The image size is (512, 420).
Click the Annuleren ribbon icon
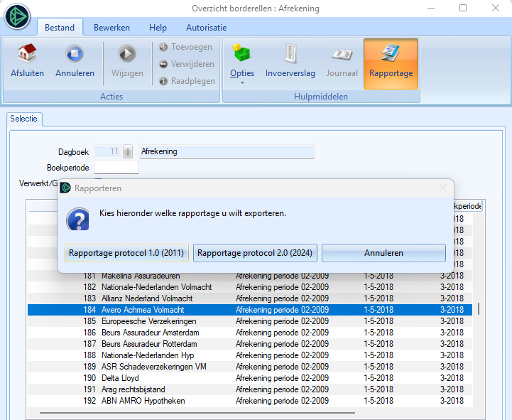[x=75, y=53]
